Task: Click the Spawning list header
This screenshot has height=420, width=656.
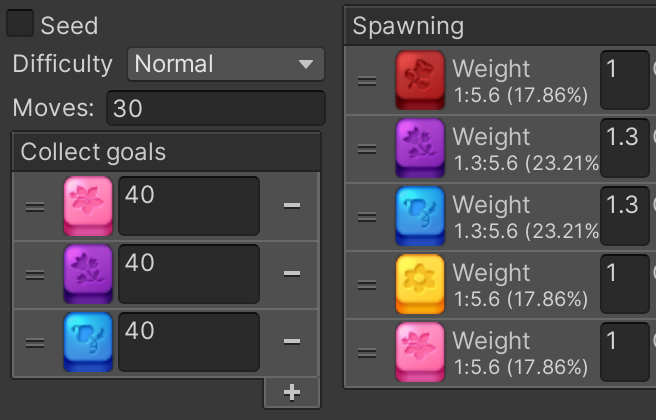Action: click(x=500, y=26)
